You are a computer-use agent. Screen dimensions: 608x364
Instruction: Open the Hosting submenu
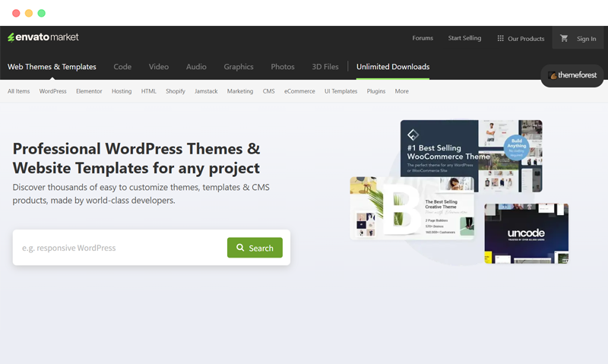(x=122, y=91)
